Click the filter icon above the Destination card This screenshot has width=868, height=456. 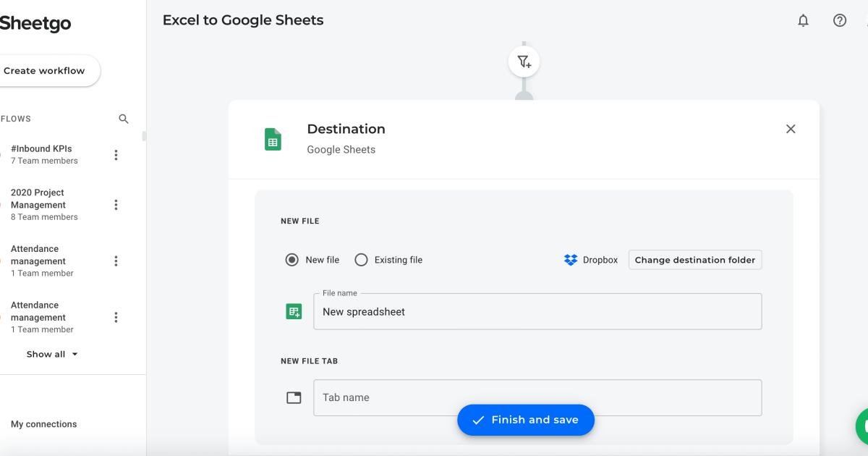coord(523,62)
